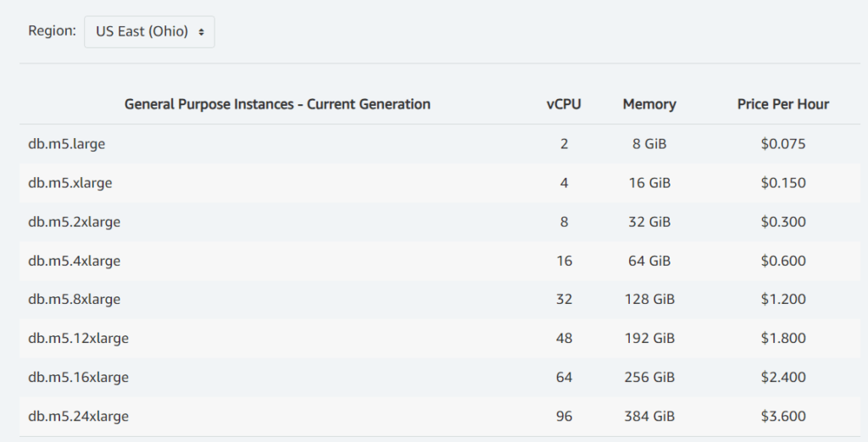Select the db.m5.16xlarge instance name
The width and height of the screenshot is (868, 442).
coord(78,377)
